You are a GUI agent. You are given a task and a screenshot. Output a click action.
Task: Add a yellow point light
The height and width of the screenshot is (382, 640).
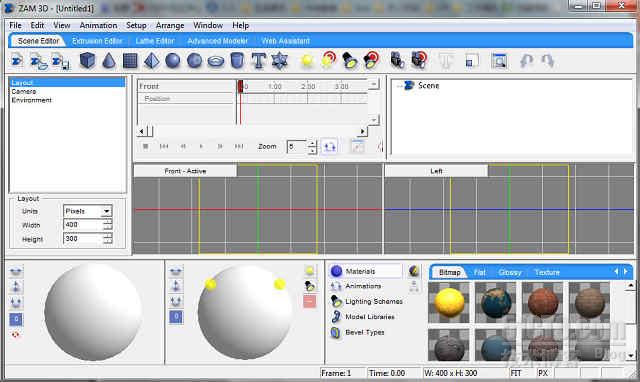coord(307,61)
